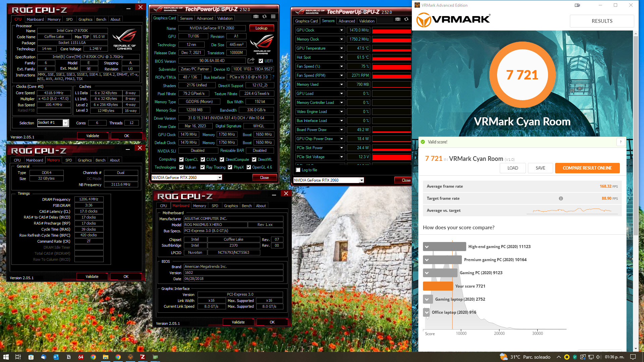
Task: Click COMPARE RESULT ONLINE in VRMark
Action: [x=587, y=168]
